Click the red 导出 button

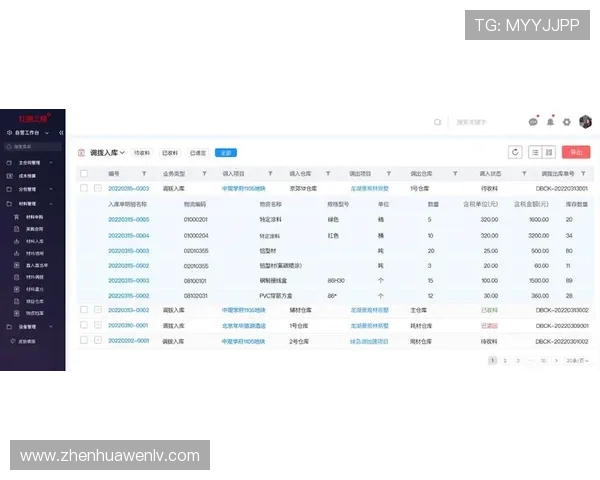point(576,152)
